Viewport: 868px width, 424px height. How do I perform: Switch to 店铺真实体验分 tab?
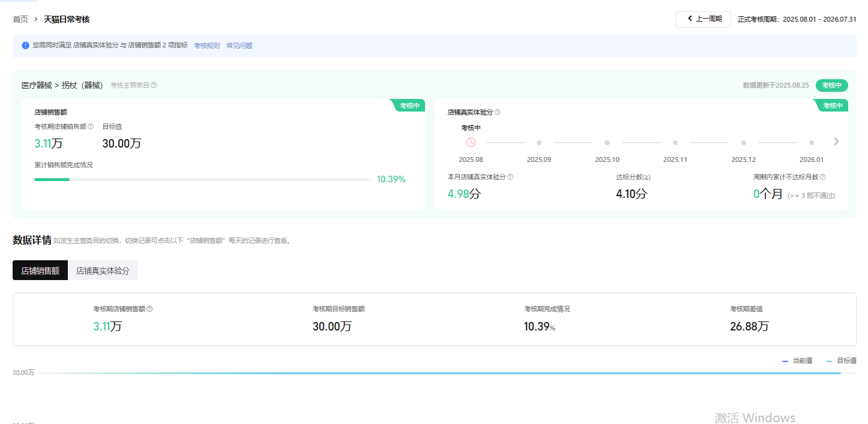click(x=103, y=270)
